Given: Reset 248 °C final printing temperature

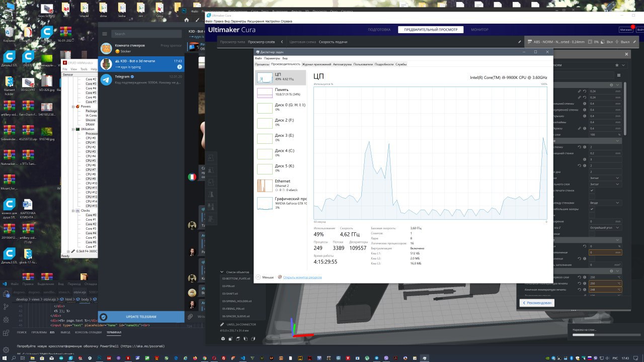Looking at the screenshot, I should tap(579, 289).
